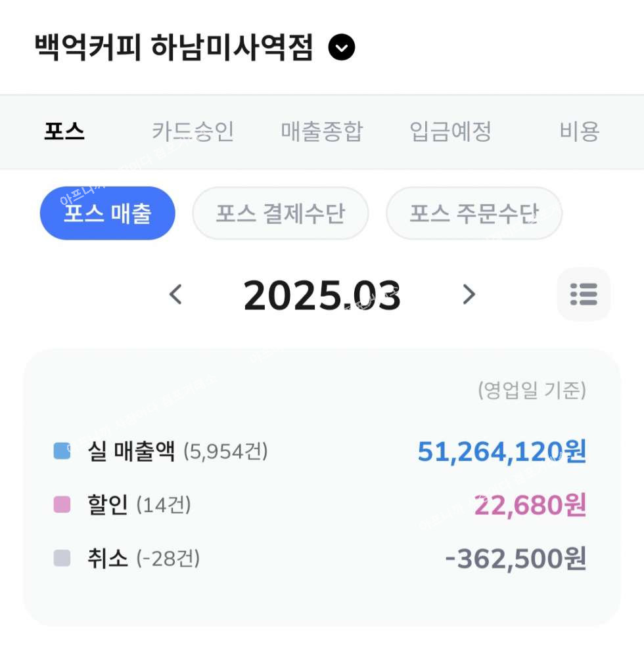Click the pink 할인 color swatch
Screen dimensions: 644x660
[62, 505]
